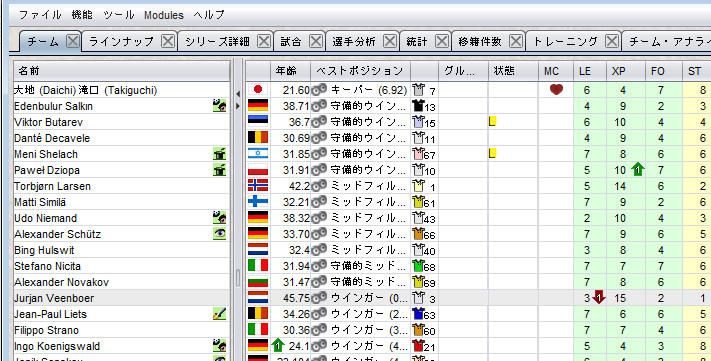Sort by the XP column header
Viewport: 711px width, 361px height.
point(626,71)
